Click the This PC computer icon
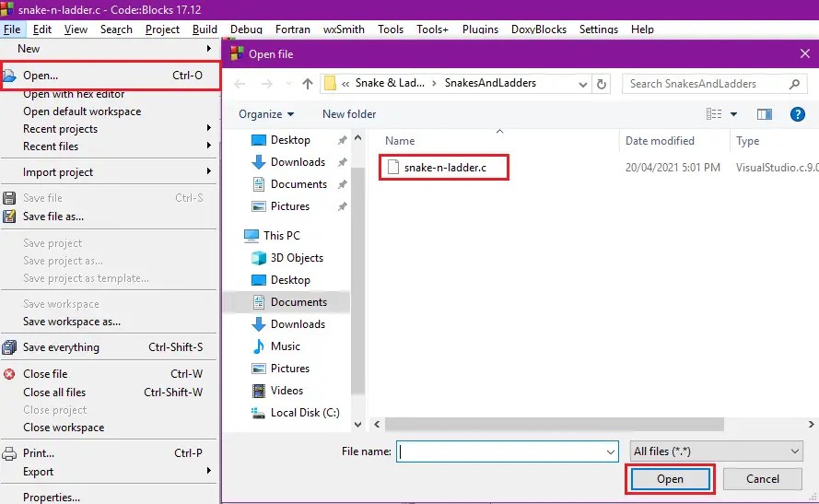The image size is (819, 504). (252, 236)
